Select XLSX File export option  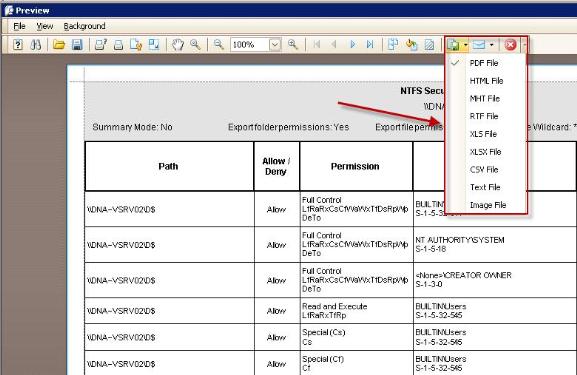tap(486, 152)
